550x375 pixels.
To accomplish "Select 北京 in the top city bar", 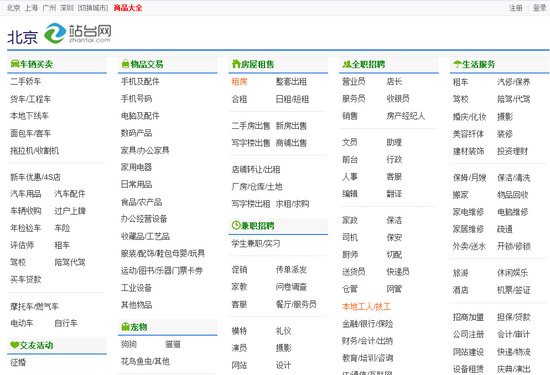I will [x=14, y=8].
